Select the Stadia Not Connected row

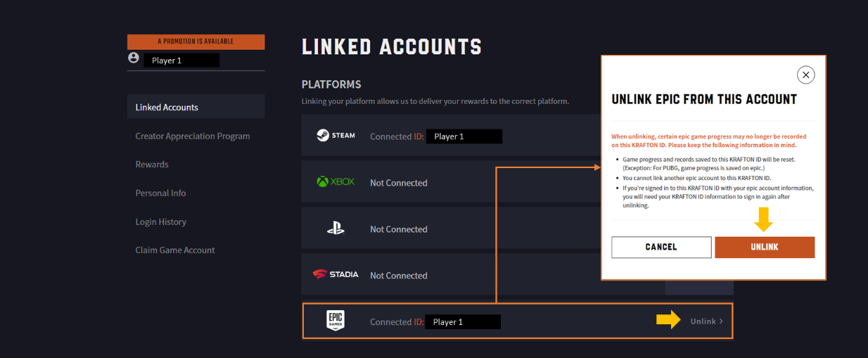click(450, 276)
